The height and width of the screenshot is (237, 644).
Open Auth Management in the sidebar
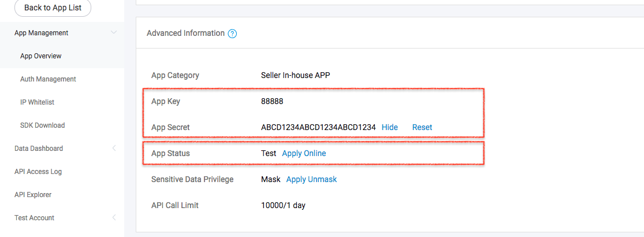tap(48, 79)
